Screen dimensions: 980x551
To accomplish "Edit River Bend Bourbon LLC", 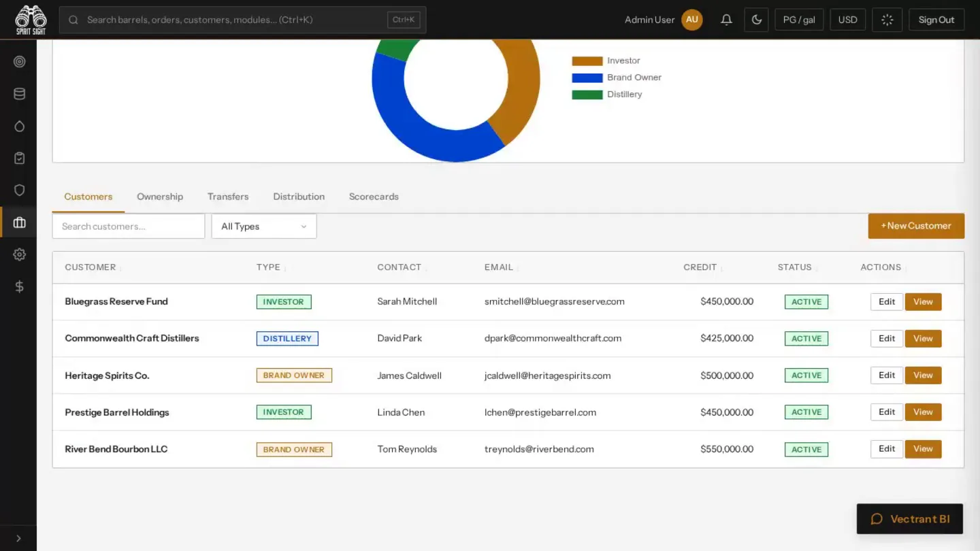I will (x=887, y=449).
